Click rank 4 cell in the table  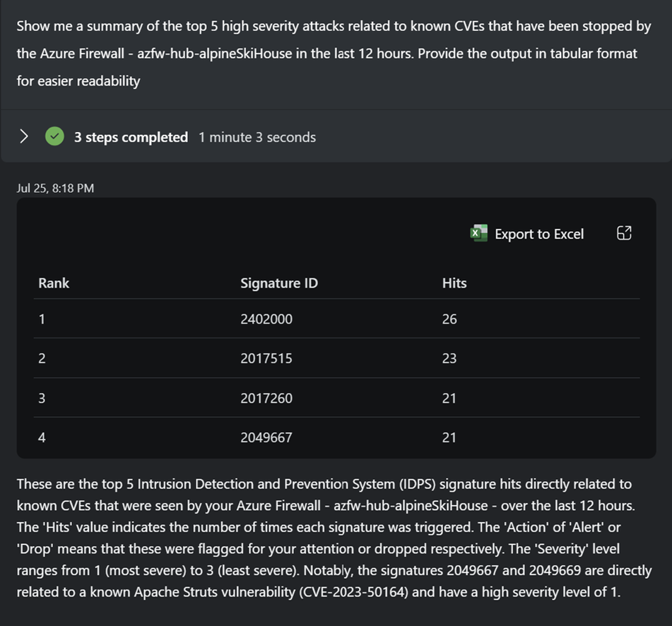pyautogui.click(x=42, y=438)
